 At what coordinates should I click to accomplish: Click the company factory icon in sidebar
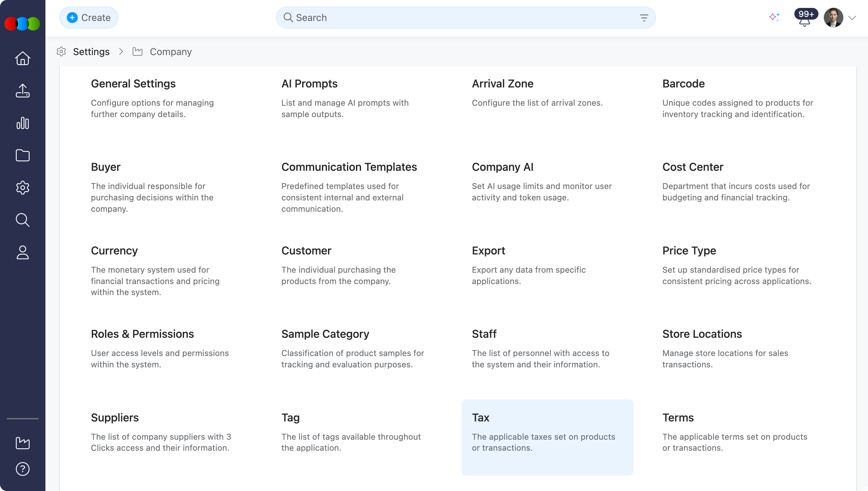[23, 443]
